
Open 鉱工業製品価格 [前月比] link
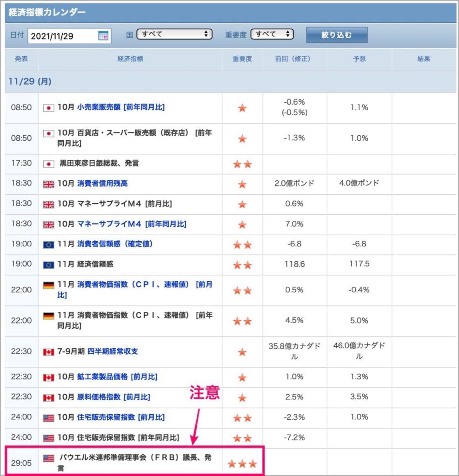coord(117,377)
